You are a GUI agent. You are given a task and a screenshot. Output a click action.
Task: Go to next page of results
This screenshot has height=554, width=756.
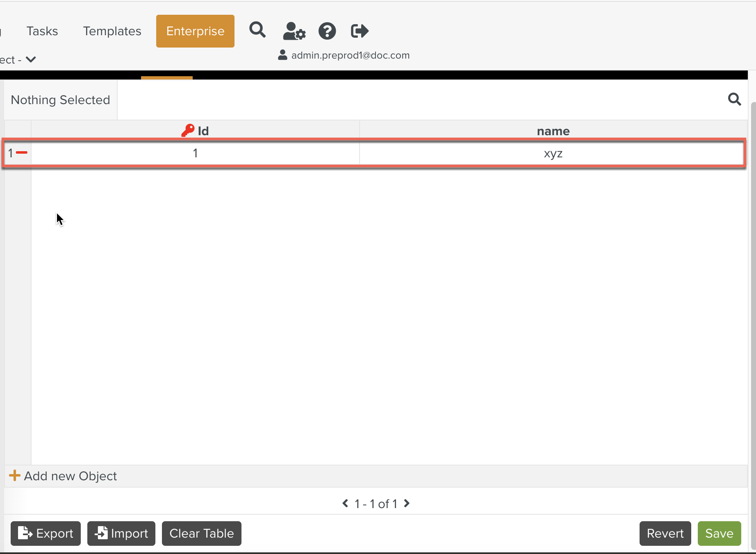[407, 503]
